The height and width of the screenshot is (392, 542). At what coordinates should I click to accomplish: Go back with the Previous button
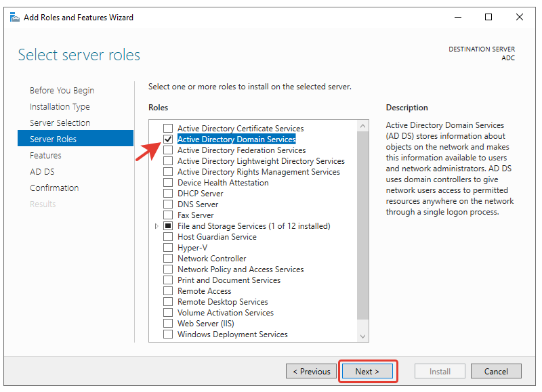coord(311,371)
